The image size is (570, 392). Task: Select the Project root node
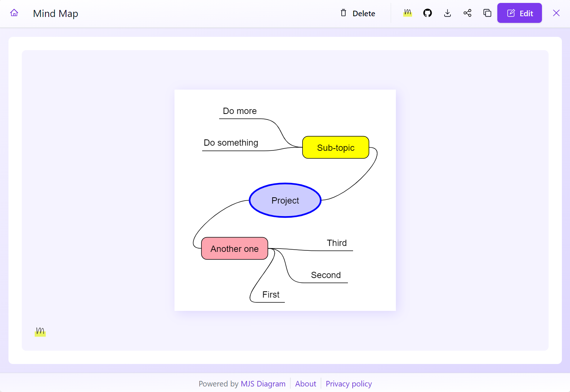(x=285, y=200)
